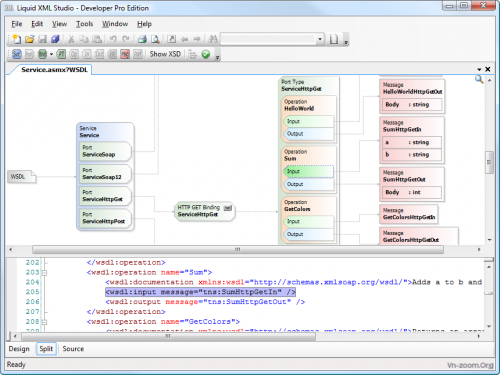This screenshot has width=500, height=375.
Task: Click the diagram horizontal scrollbar thumb
Action: [x=238, y=249]
